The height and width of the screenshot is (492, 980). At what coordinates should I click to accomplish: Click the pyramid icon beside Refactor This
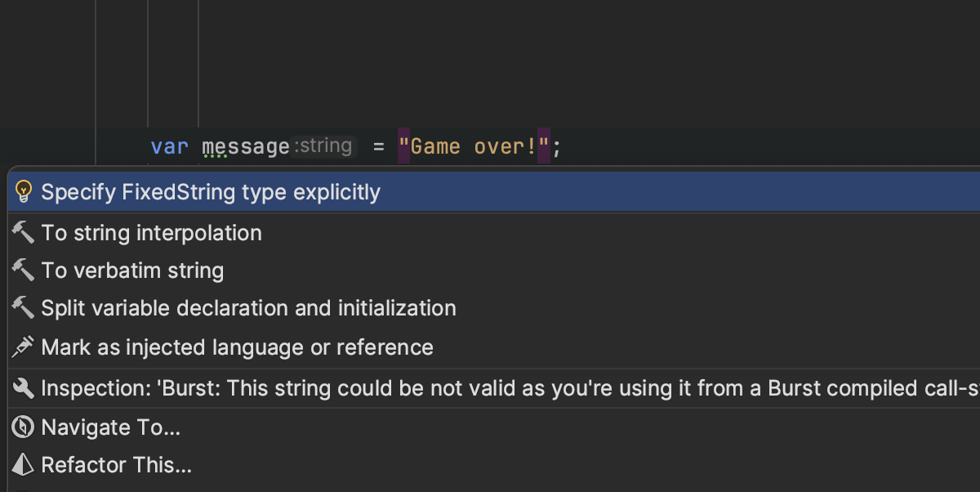23,465
